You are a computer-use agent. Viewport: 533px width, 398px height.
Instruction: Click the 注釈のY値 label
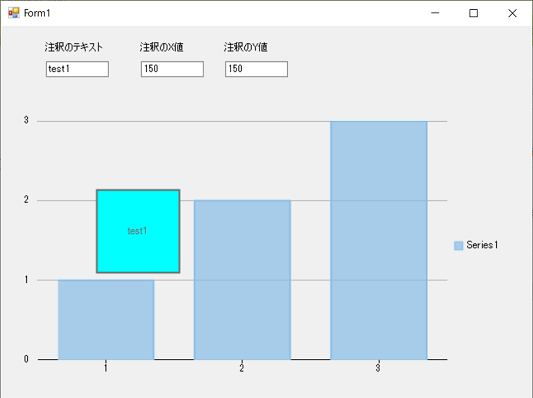(x=245, y=47)
